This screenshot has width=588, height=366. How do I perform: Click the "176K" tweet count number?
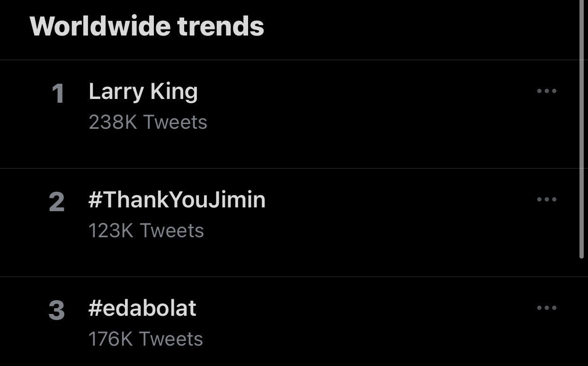pyautogui.click(x=111, y=339)
